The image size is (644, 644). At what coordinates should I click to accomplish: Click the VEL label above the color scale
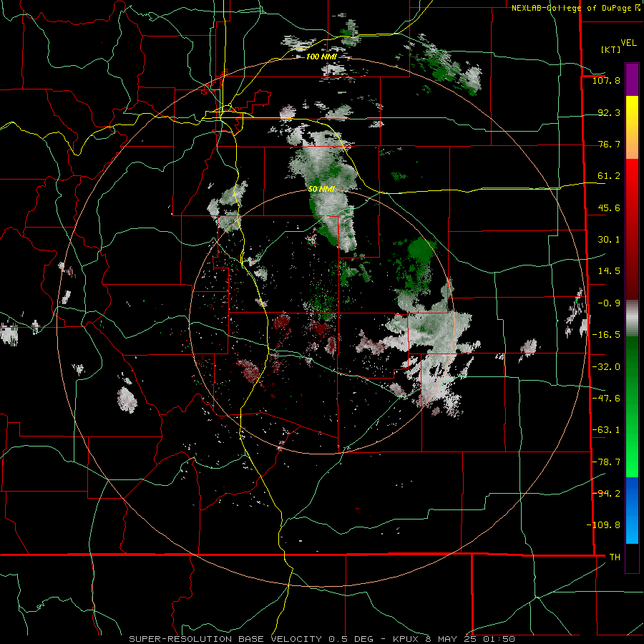628,43
